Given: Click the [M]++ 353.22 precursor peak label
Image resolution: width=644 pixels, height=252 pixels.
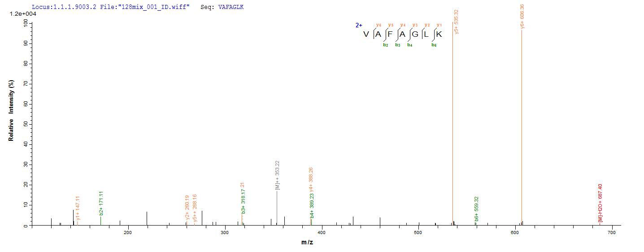Looking at the screenshot, I should [x=278, y=175].
